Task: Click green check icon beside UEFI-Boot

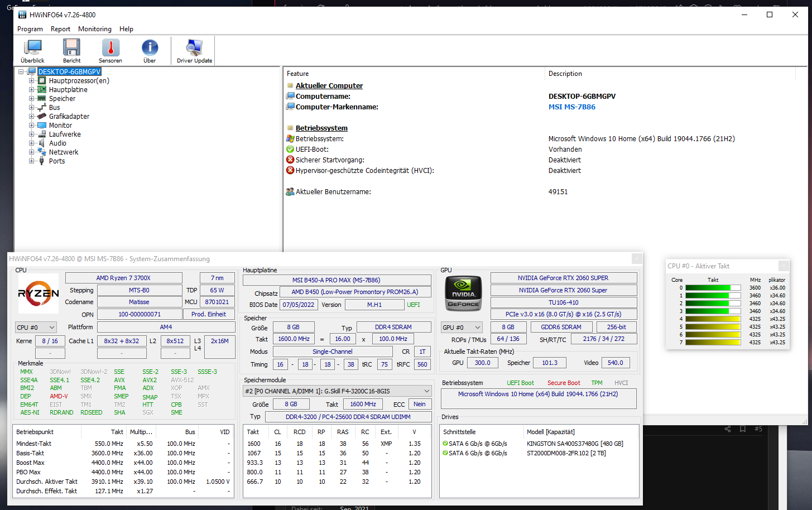Action: (290, 149)
